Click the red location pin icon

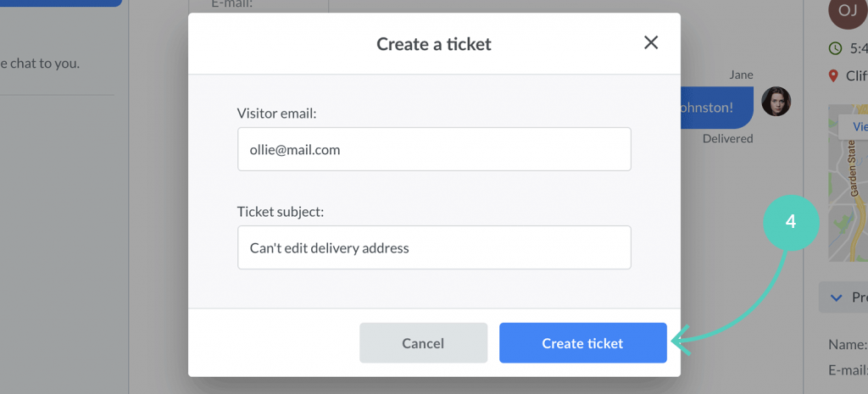[x=834, y=75]
